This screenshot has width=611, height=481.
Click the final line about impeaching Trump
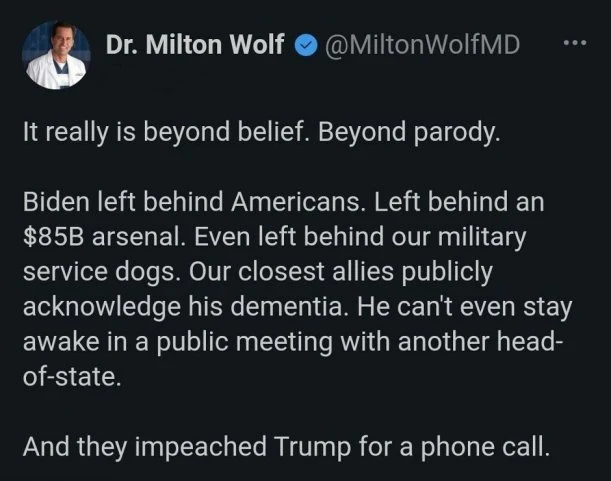pos(286,447)
